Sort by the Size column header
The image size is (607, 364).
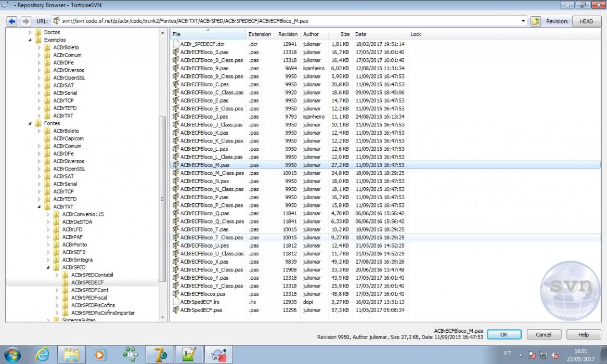tap(340, 34)
